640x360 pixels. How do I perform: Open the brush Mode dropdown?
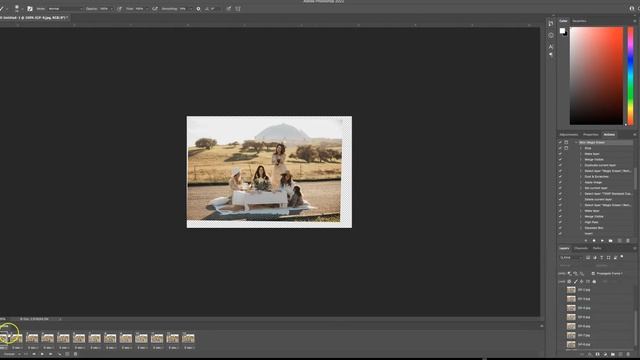point(65,8)
